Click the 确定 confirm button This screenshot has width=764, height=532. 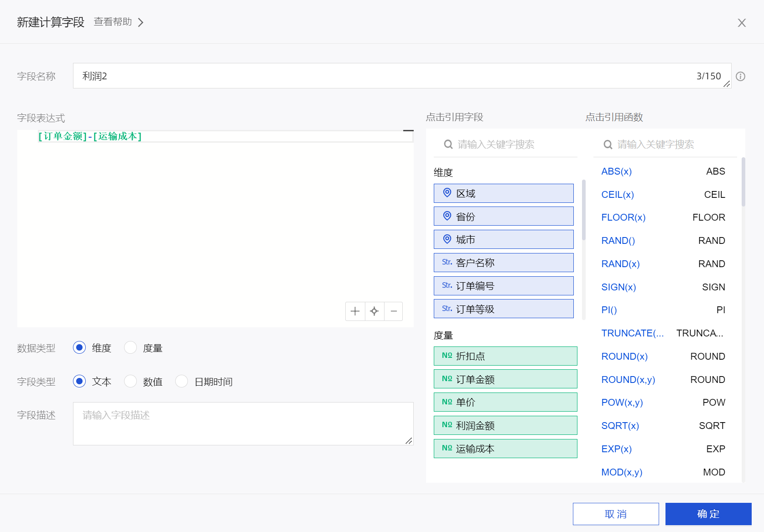pyautogui.click(x=708, y=514)
